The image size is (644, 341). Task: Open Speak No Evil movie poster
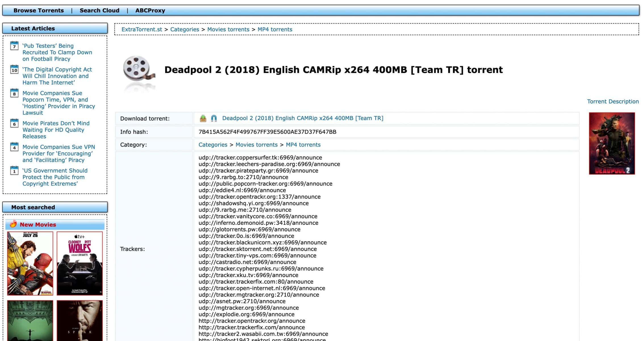(80, 321)
